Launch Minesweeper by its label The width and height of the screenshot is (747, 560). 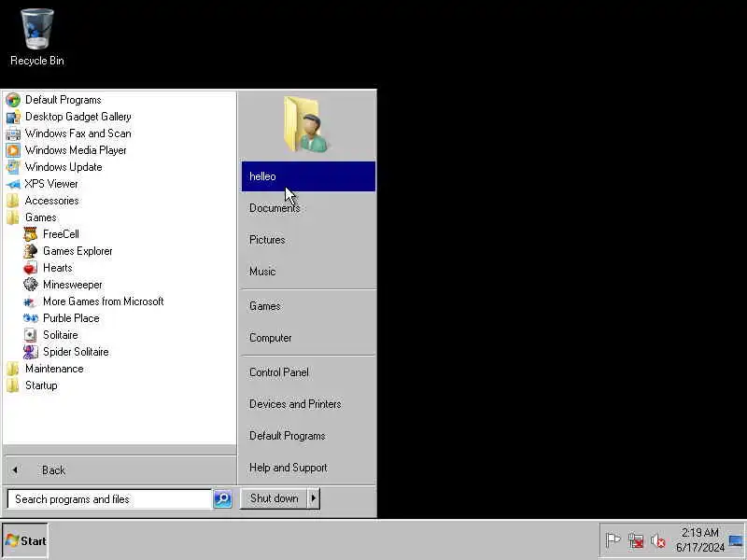click(73, 285)
